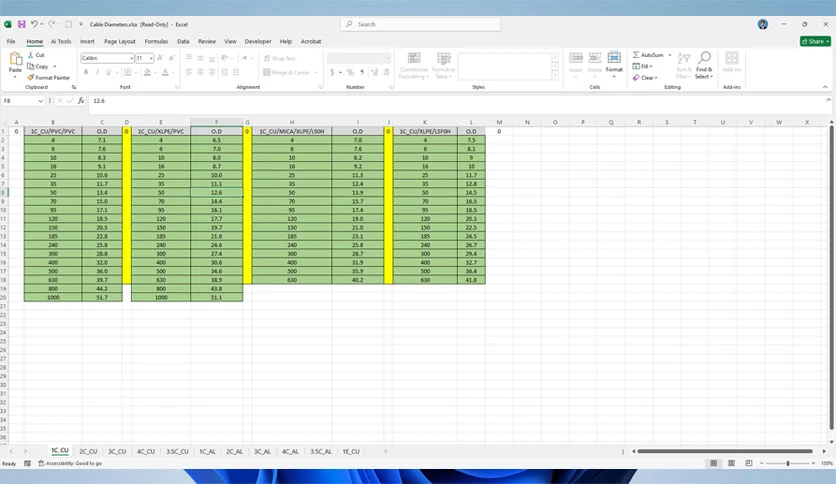Switch to the Page Layout tab
836x484 pixels.
pyautogui.click(x=119, y=41)
